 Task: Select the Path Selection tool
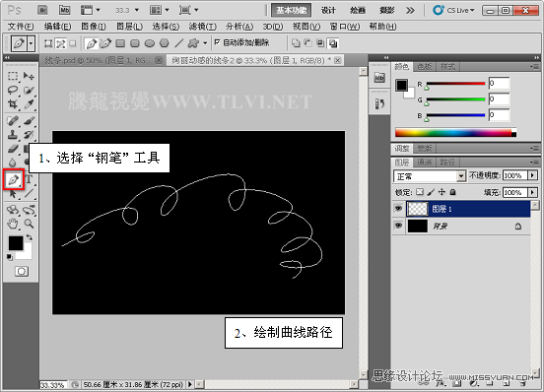coord(13,194)
